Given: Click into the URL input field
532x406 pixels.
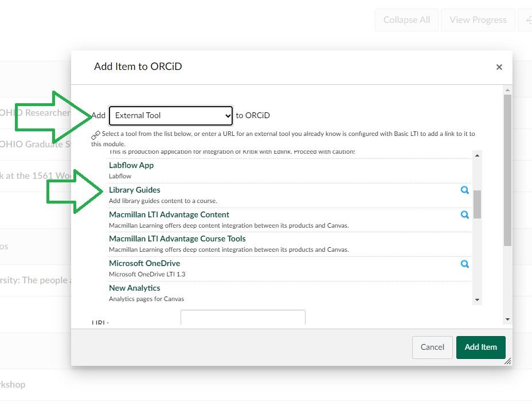Looking at the screenshot, I should (x=242, y=318).
